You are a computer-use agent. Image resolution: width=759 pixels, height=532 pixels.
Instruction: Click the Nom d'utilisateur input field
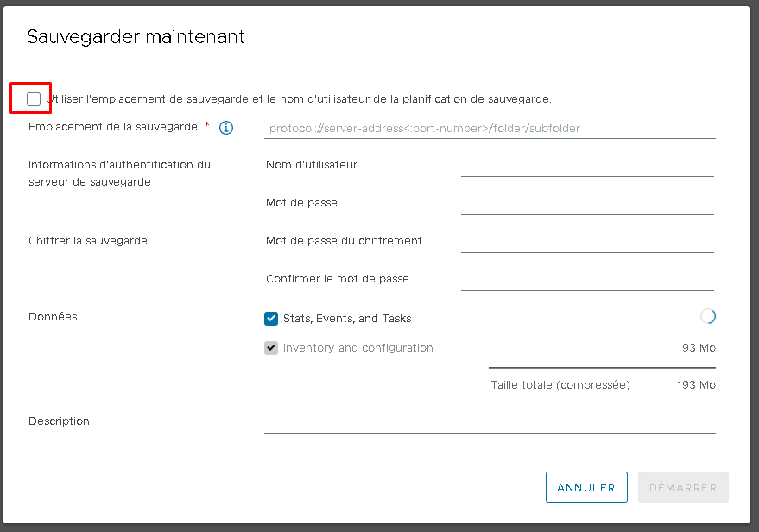pos(588,166)
